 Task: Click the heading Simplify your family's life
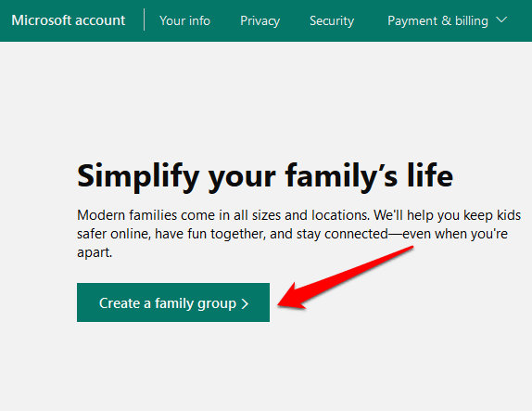pos(265,176)
